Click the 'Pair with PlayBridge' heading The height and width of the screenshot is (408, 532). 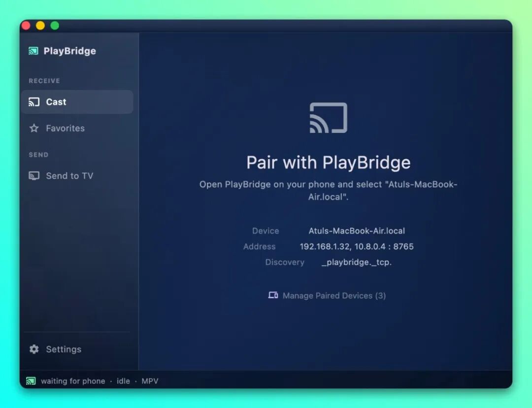pos(329,162)
